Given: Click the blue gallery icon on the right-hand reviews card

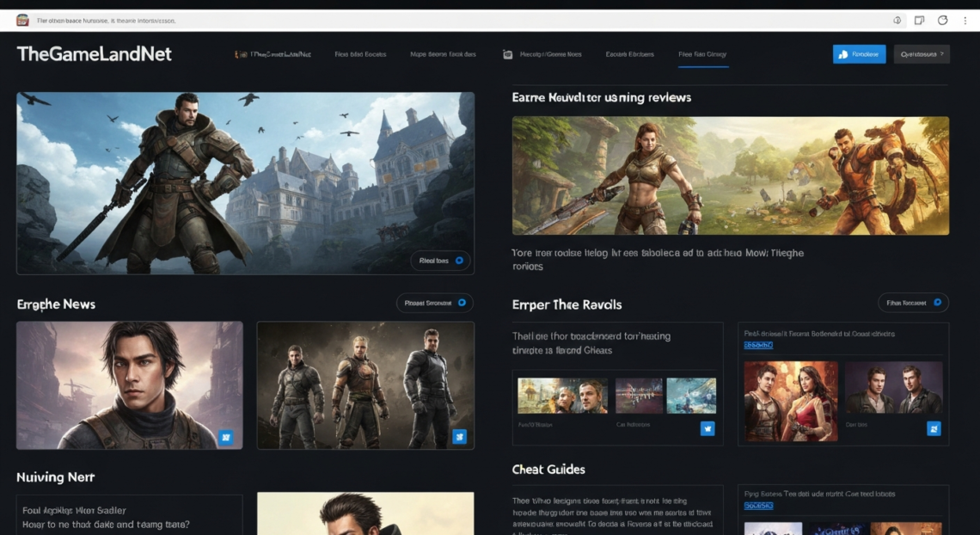Looking at the screenshot, I should [934, 427].
